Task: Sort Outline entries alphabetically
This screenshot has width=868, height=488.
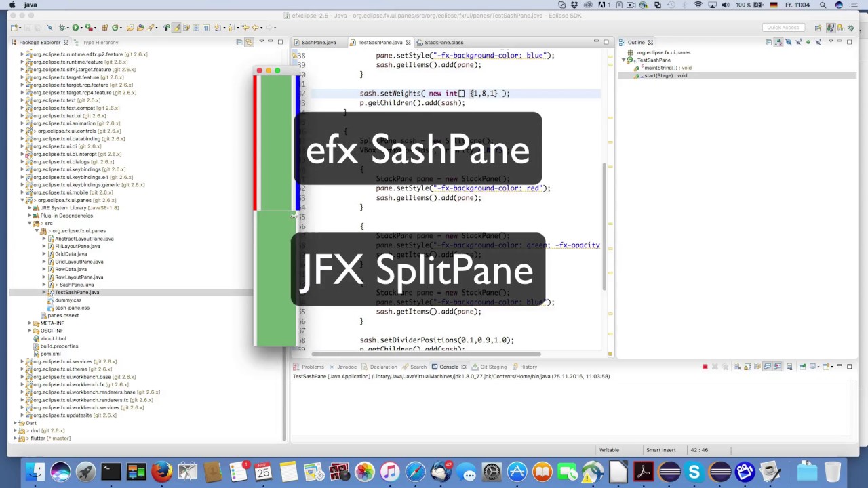Action: 778,42
